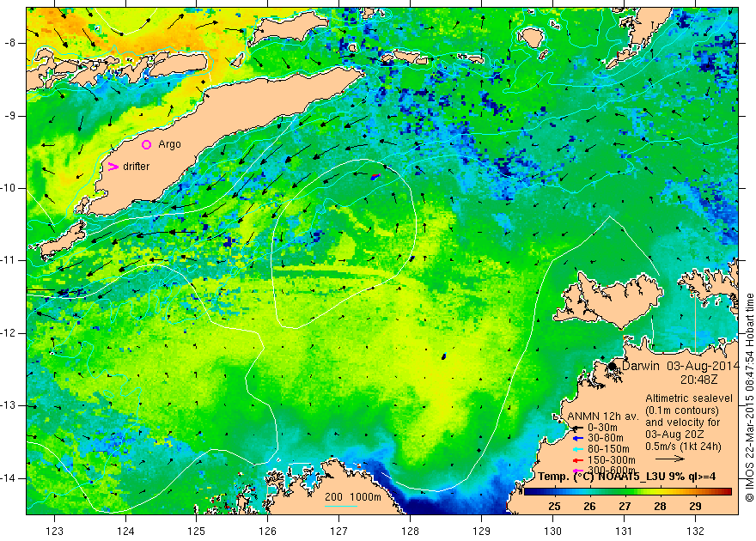Click the temperature colorbar's dark blue end
This screenshot has height=541, width=756.
click(530, 492)
